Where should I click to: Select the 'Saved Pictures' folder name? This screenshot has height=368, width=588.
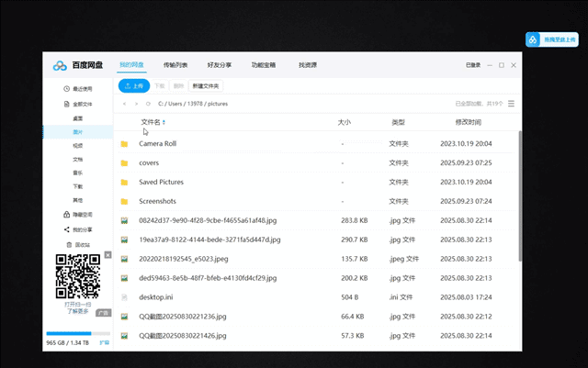click(162, 182)
